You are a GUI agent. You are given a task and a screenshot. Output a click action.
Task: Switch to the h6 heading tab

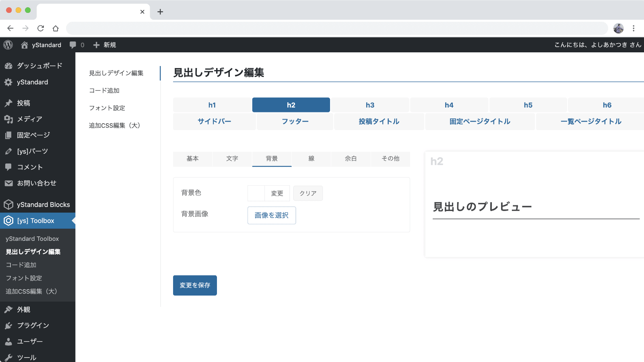point(607,105)
